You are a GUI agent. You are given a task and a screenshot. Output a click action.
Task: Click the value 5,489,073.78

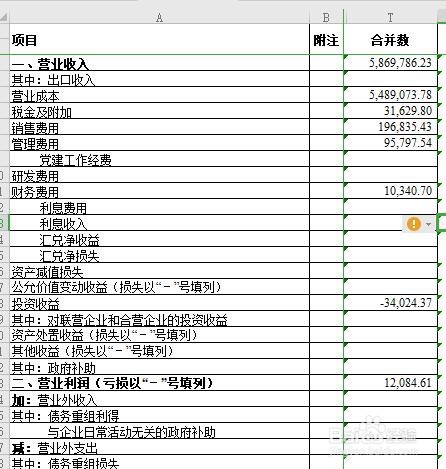(400, 95)
